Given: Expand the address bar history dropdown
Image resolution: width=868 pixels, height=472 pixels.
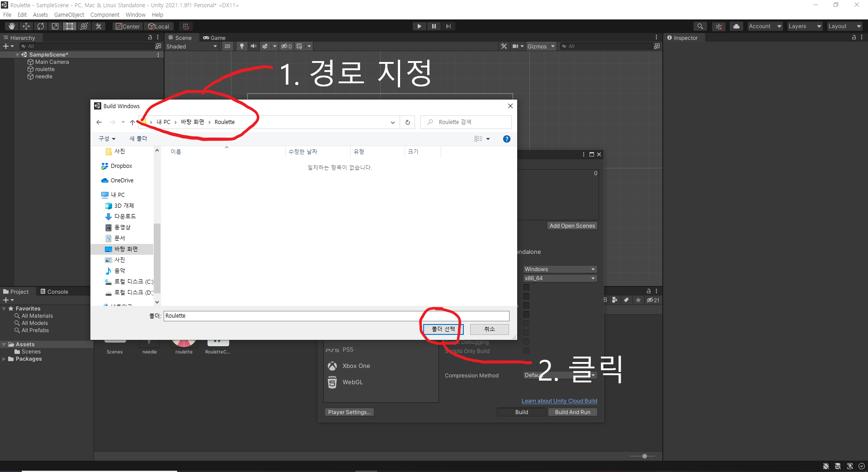Looking at the screenshot, I should [x=392, y=122].
